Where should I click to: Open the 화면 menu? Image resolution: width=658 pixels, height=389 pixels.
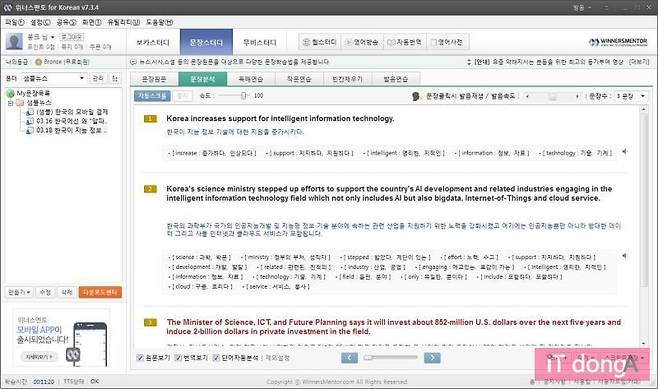pos(91,22)
